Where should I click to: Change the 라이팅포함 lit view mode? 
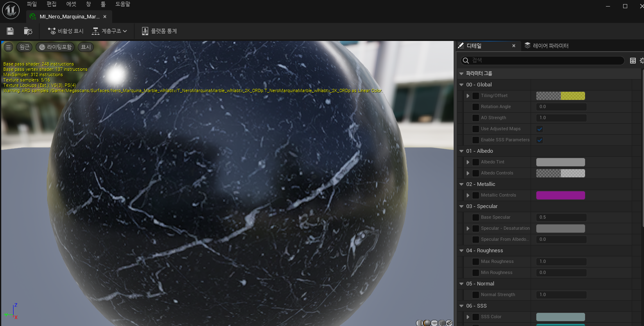tap(55, 47)
